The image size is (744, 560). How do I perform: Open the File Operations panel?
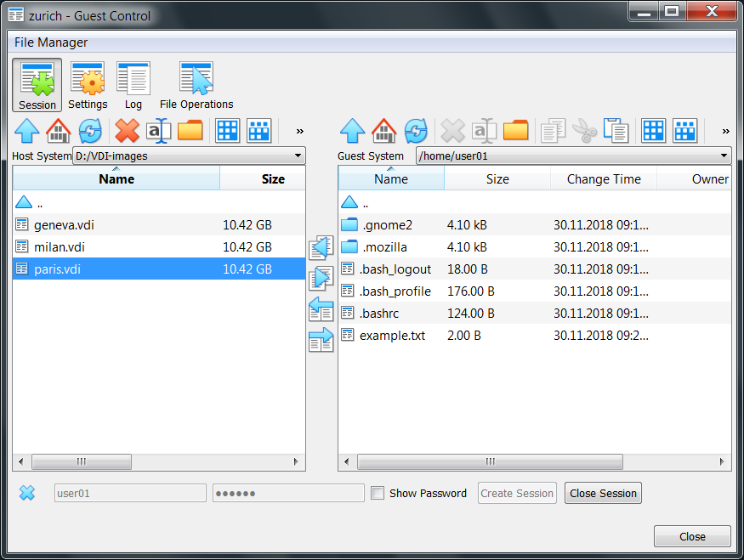click(x=195, y=85)
